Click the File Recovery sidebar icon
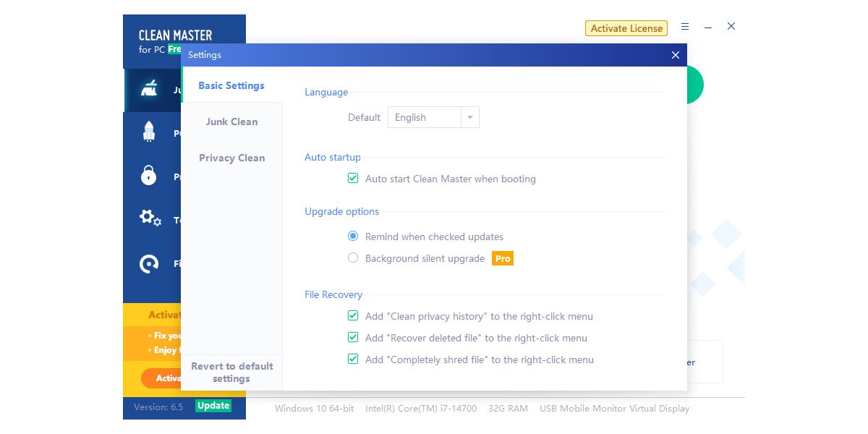 coord(149,264)
